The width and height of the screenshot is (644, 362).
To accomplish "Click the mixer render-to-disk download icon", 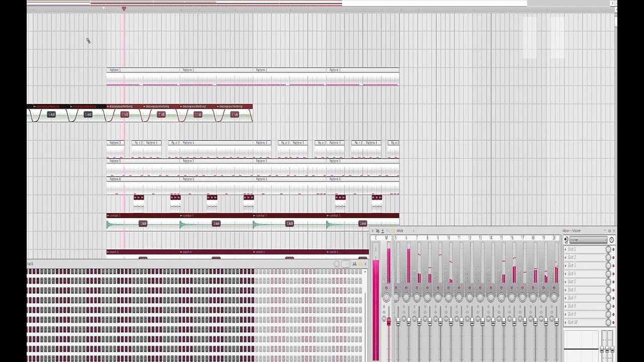I will click(x=383, y=231).
